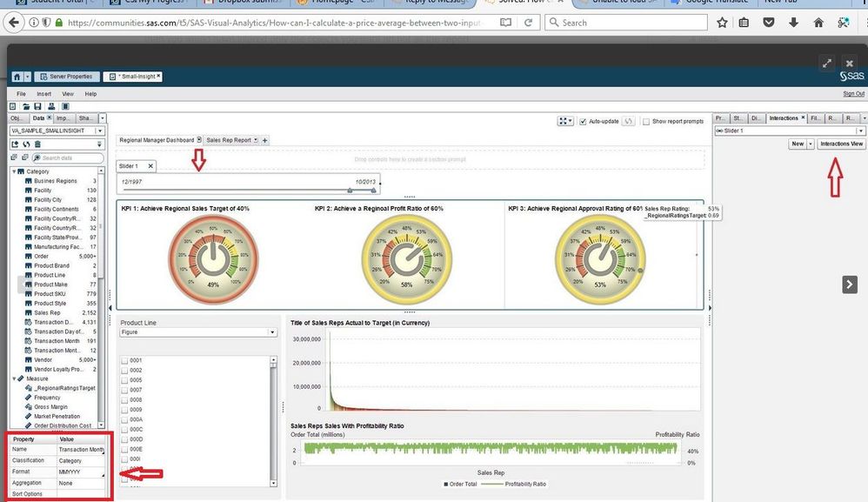Close the Slider 1 control

pyautogui.click(x=150, y=166)
